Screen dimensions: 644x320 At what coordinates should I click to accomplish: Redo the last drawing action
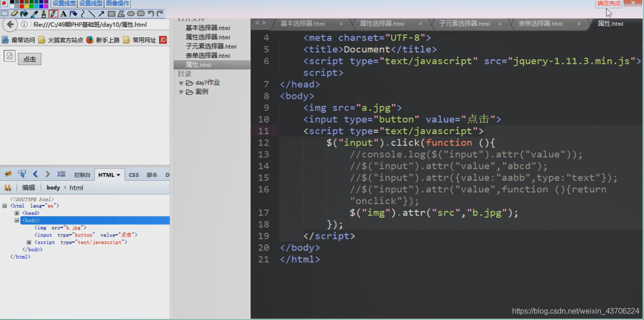159,14
